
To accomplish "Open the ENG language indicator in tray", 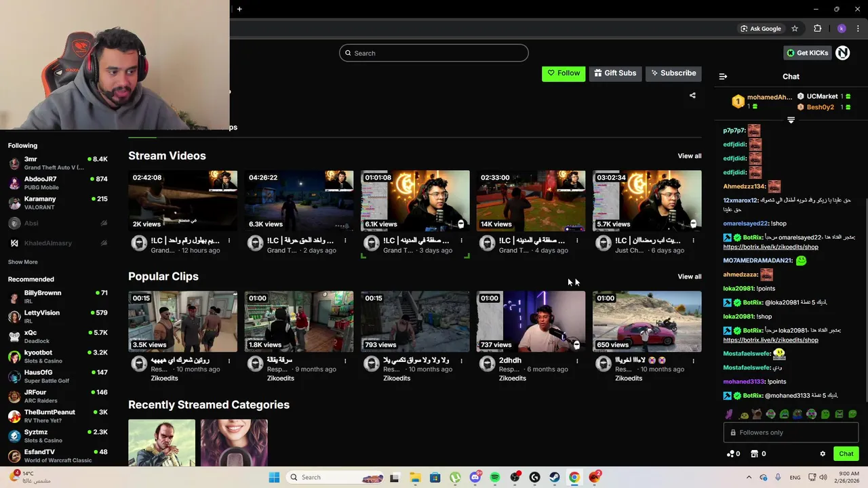I will click(x=795, y=477).
